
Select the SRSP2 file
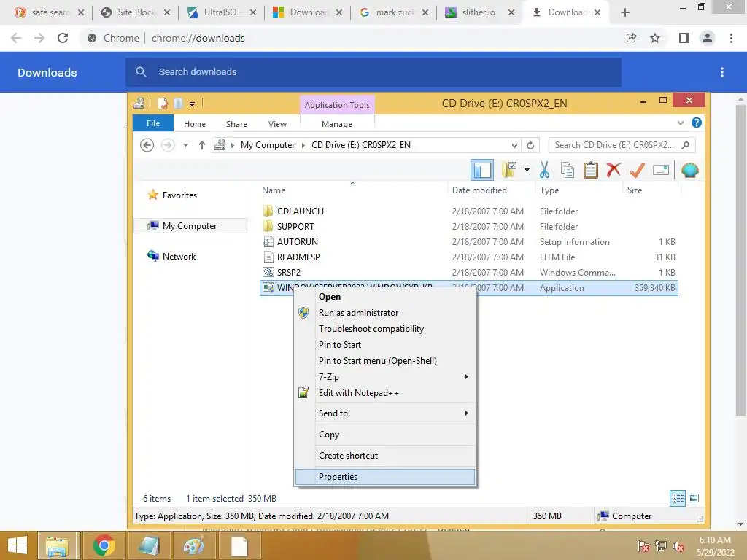(289, 272)
